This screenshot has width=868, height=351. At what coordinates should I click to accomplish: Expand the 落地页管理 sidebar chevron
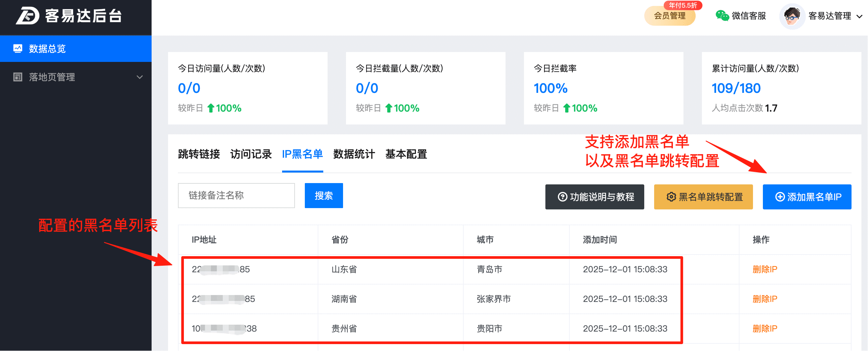click(x=139, y=77)
